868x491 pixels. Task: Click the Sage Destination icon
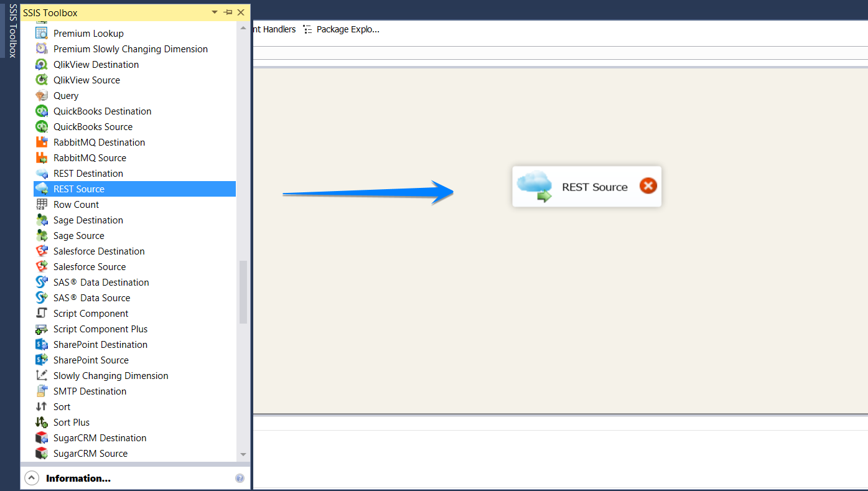(x=42, y=220)
